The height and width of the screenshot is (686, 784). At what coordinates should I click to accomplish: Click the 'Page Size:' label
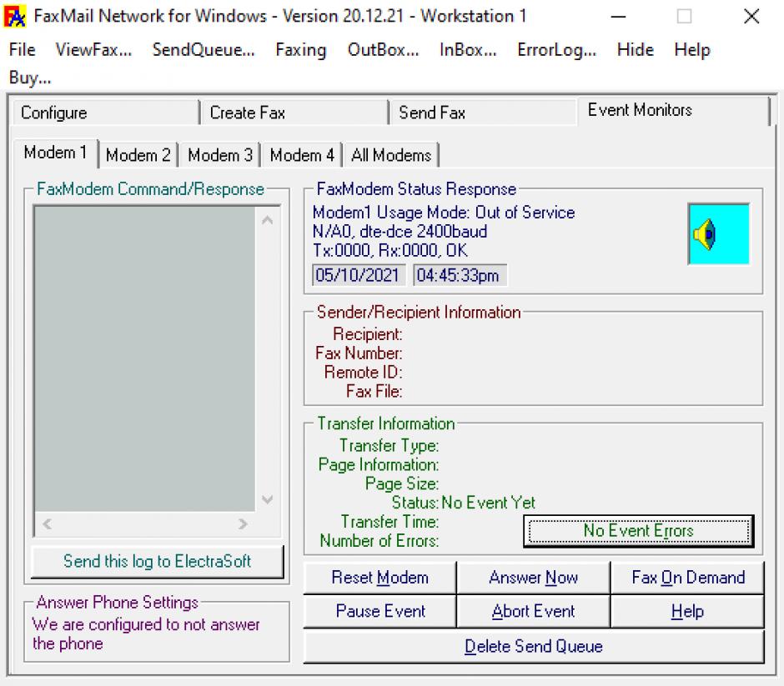click(x=402, y=483)
